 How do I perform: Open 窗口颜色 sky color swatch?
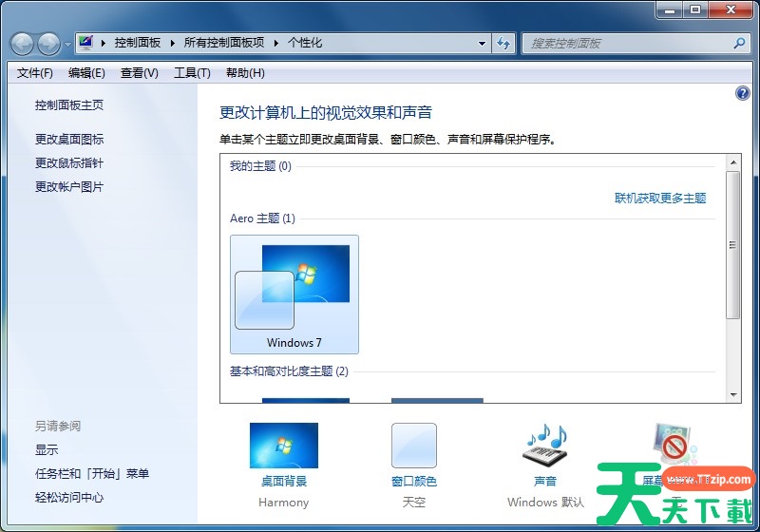[414, 446]
